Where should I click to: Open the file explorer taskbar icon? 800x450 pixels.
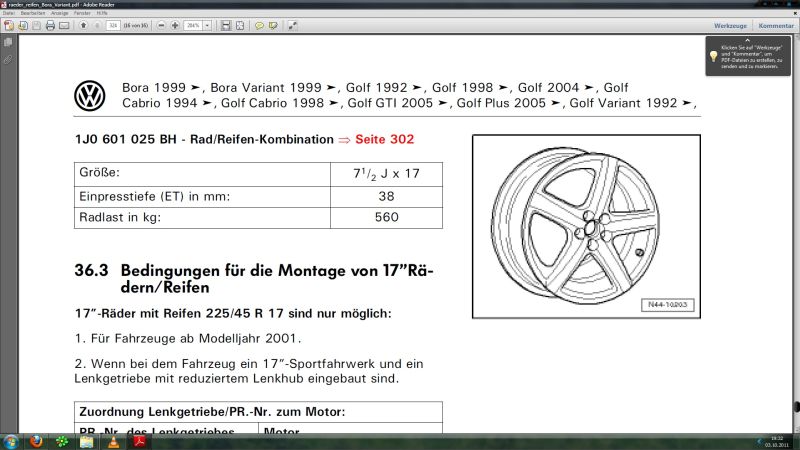pos(87,441)
